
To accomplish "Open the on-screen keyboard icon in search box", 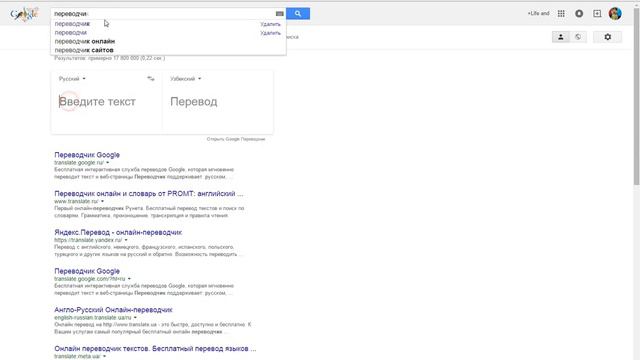I will point(280,13).
